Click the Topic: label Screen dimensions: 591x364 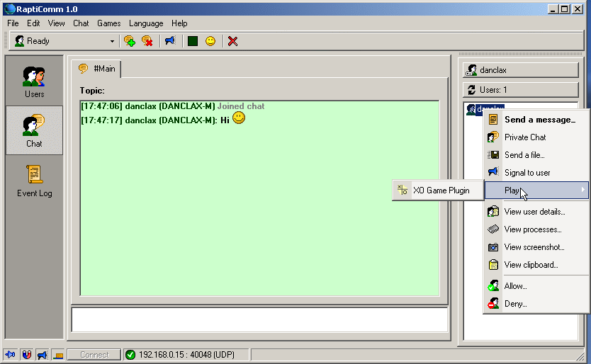pyautogui.click(x=92, y=91)
